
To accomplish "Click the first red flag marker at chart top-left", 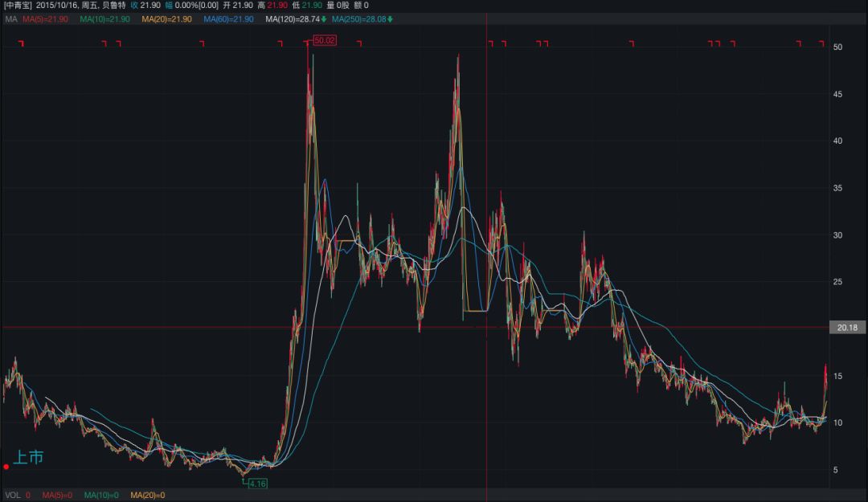I will pyautogui.click(x=21, y=43).
